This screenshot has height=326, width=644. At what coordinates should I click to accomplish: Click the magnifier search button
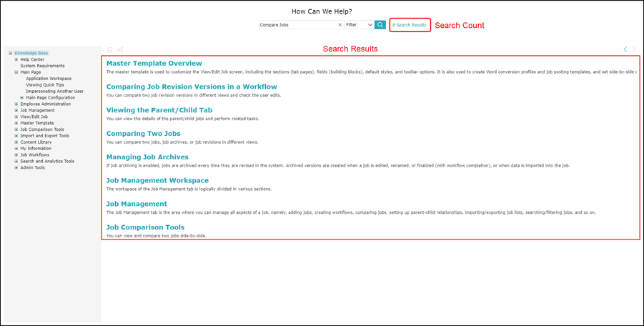pyautogui.click(x=380, y=24)
